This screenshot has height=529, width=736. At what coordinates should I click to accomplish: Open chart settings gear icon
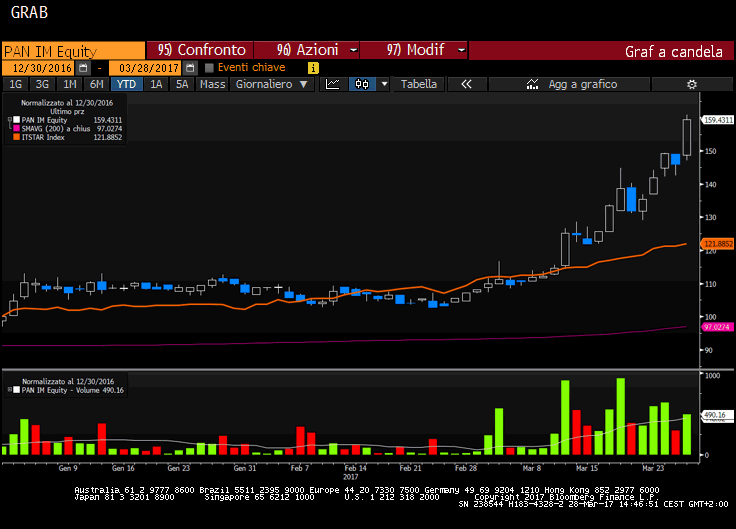[690, 85]
